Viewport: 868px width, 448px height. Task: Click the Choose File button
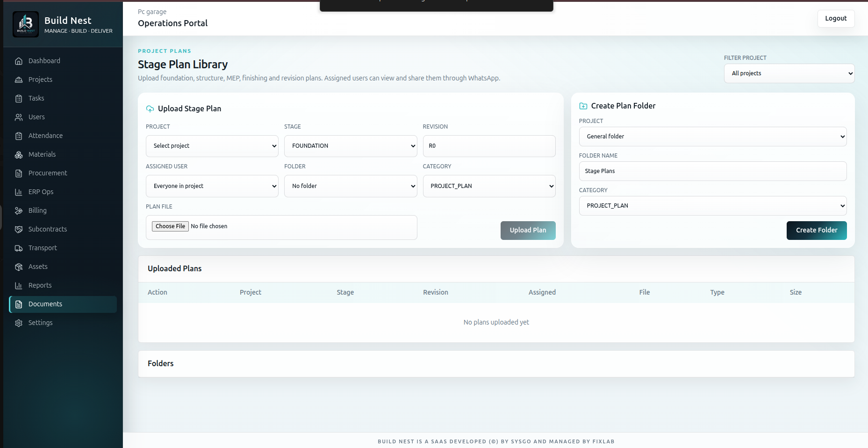[170, 226]
